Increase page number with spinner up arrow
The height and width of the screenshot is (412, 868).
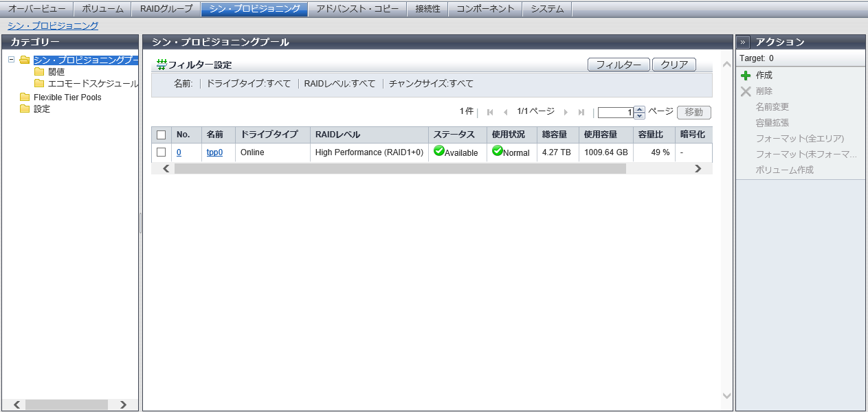[x=640, y=109]
